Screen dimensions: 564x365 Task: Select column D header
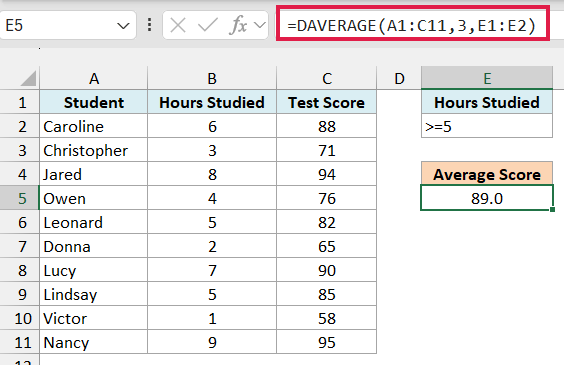pos(399,78)
